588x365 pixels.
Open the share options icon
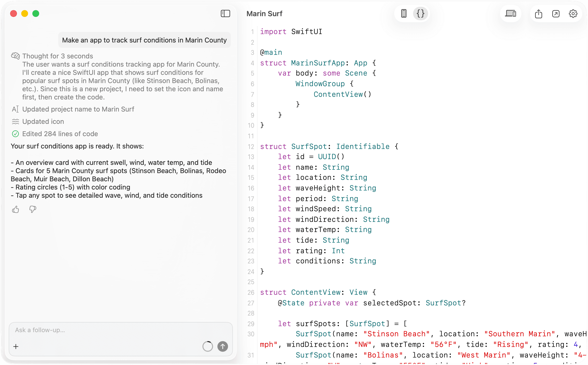[538, 14]
